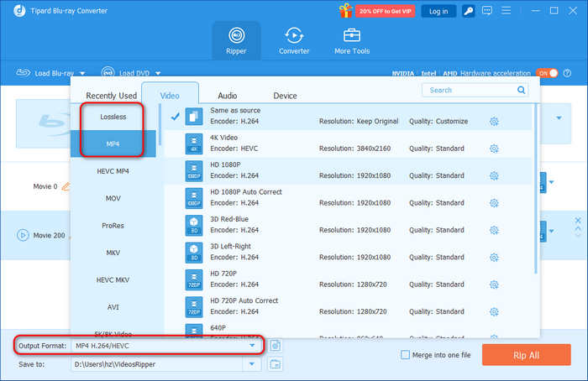Open the hamburger menu
This screenshot has height=381, width=588.
506,10
